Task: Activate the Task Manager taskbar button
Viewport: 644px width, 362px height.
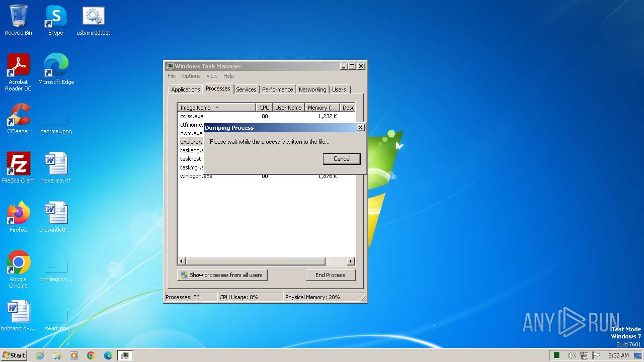Action: 125,355
